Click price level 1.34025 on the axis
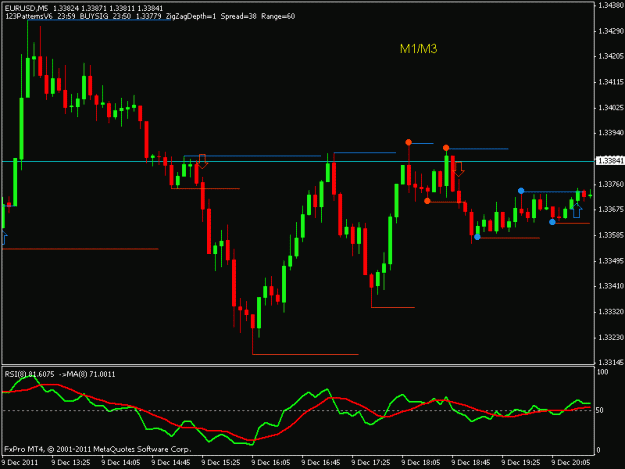The image size is (625, 469). pyautogui.click(x=610, y=108)
